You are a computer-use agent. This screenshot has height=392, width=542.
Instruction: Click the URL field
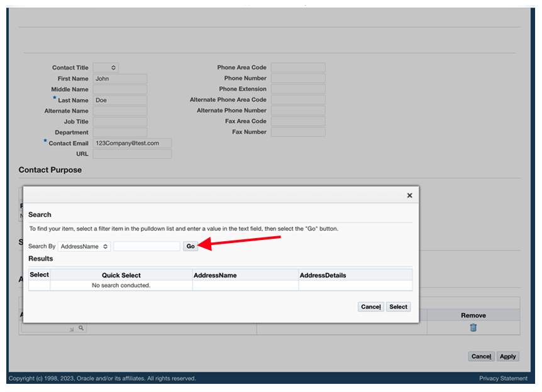click(133, 154)
